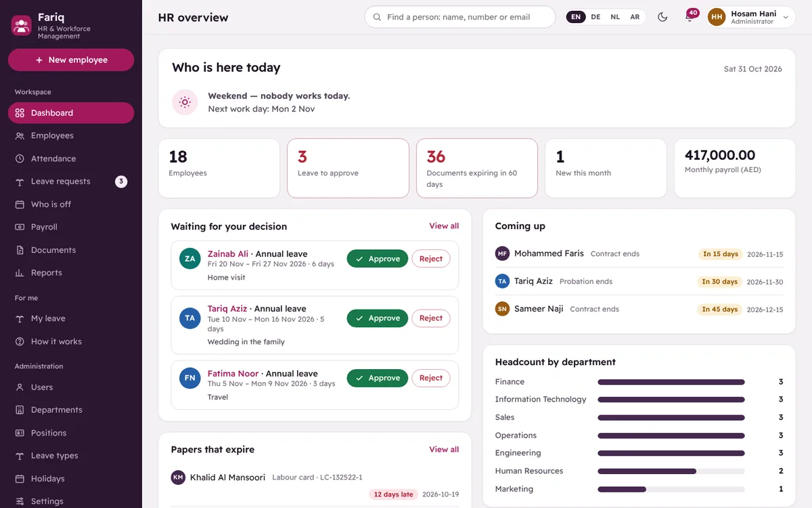Screen dimensions: 812x508
Task: Click the Users person icon
Action: [20, 387]
